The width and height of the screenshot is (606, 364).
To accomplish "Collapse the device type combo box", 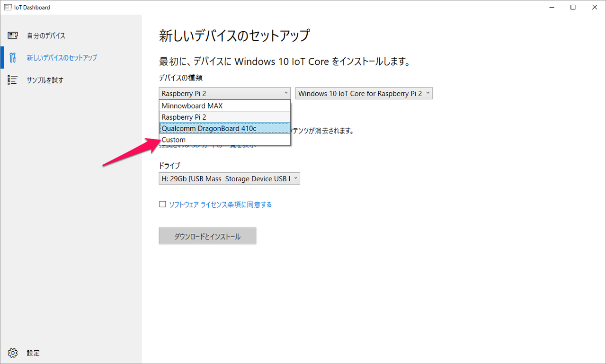I will coord(224,93).
